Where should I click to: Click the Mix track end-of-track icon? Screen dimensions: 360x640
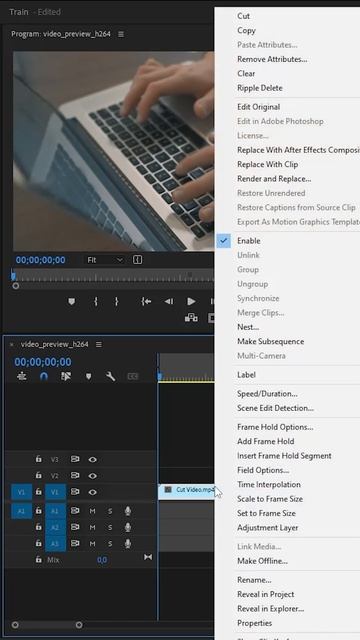point(148,557)
